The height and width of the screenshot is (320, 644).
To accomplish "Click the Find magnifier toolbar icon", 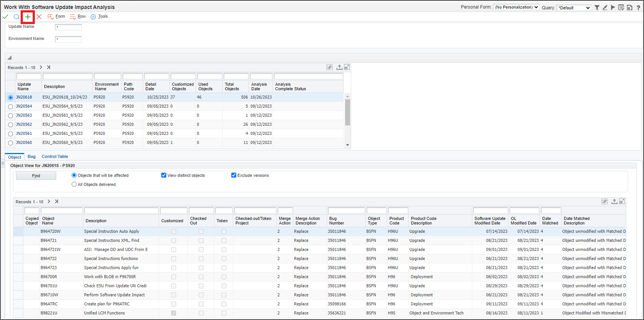I will 16,17.
